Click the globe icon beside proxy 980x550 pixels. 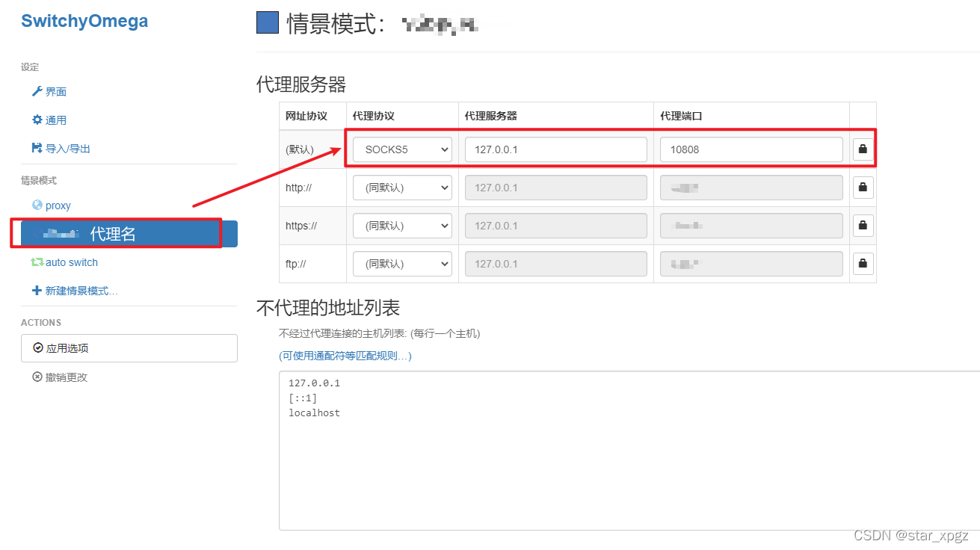tap(37, 205)
